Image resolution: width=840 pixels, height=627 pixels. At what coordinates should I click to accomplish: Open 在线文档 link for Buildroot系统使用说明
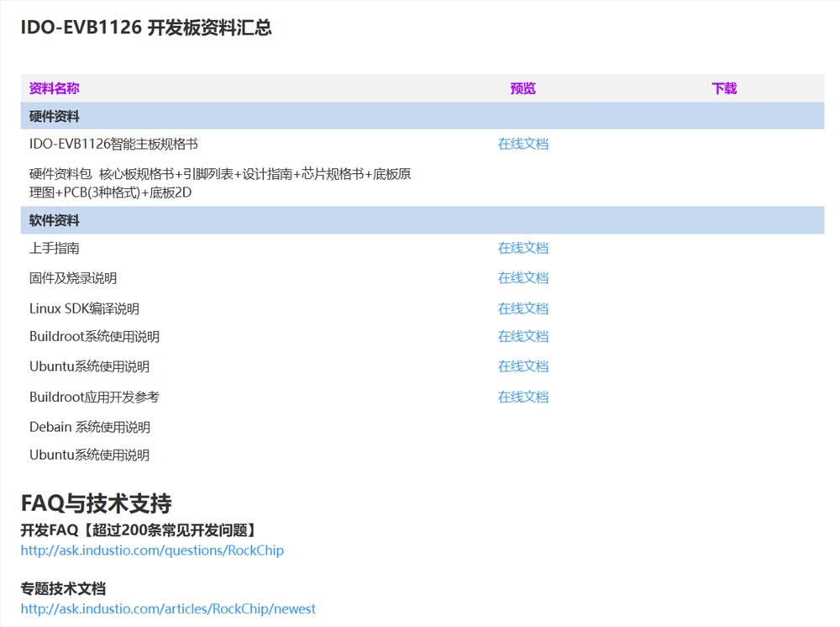pyautogui.click(x=522, y=336)
